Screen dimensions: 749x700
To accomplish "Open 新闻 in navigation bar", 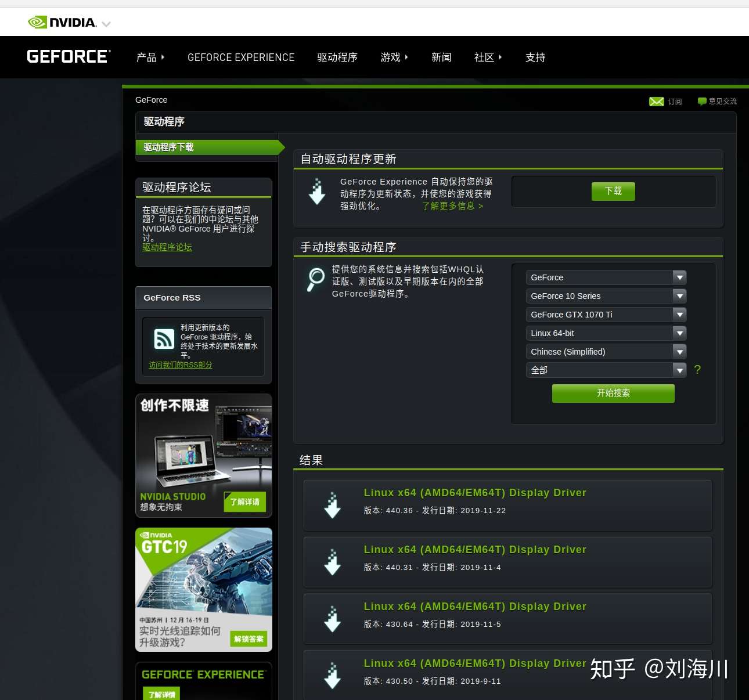I will click(441, 57).
